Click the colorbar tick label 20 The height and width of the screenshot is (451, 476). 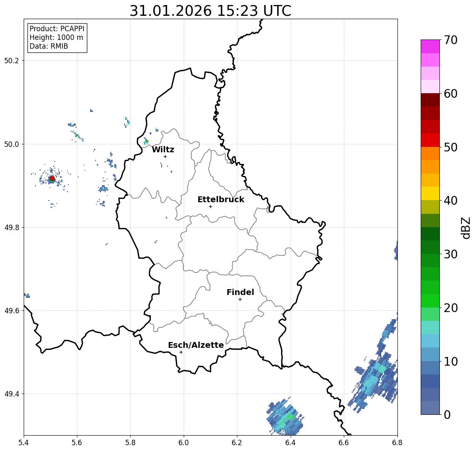[x=451, y=308]
